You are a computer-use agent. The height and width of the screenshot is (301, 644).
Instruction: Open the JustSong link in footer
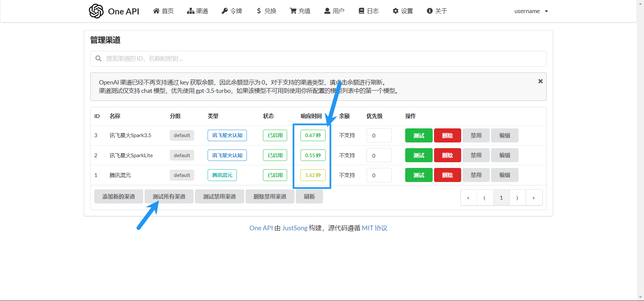(x=294, y=228)
